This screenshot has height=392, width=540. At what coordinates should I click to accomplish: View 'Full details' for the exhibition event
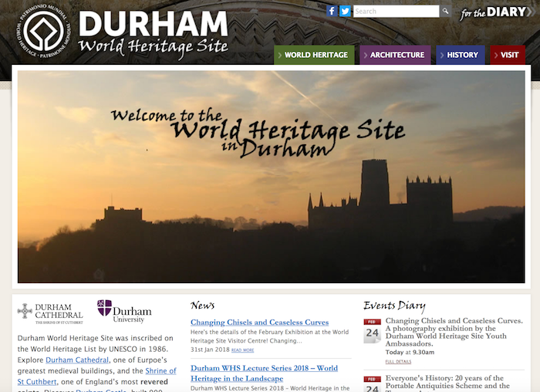398,361
